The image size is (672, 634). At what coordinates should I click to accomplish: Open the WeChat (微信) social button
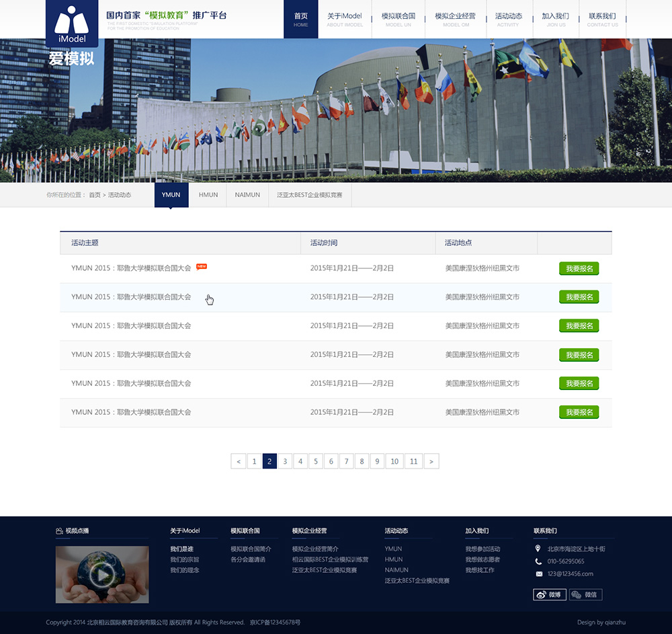[x=585, y=594]
